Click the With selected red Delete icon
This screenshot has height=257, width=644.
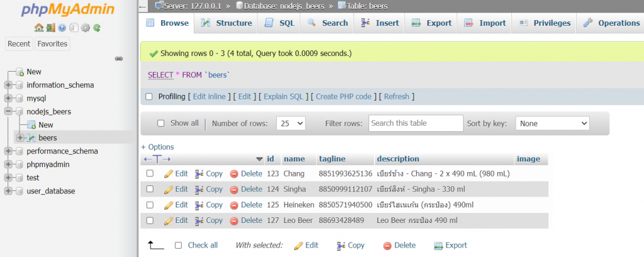(387, 246)
